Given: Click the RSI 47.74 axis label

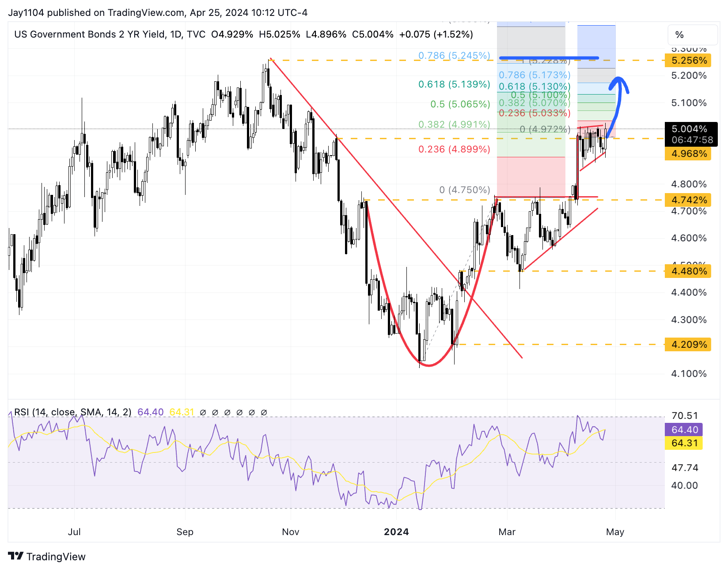Looking at the screenshot, I should pos(685,468).
